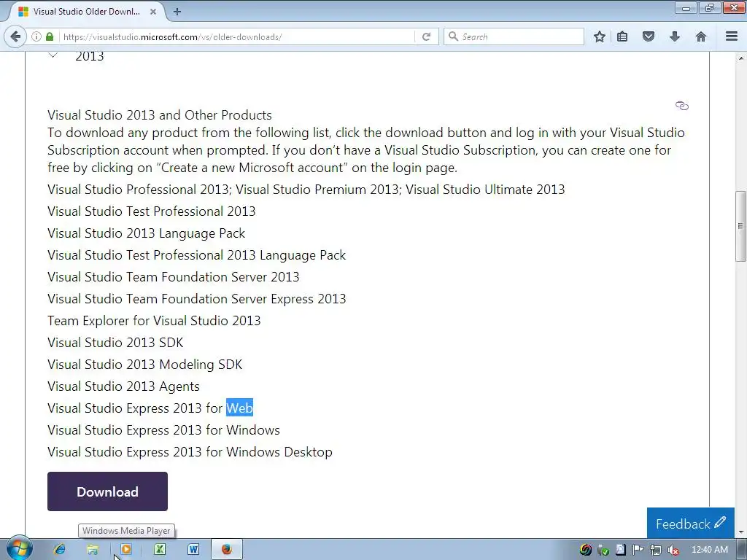
Task: Click the scrollbar thumb on the page
Action: [741, 226]
